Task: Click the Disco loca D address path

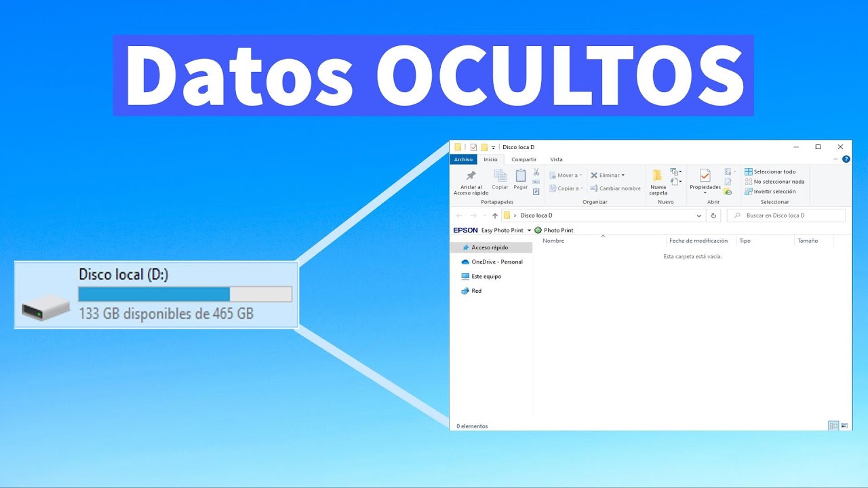Action: pyautogui.click(x=536, y=216)
